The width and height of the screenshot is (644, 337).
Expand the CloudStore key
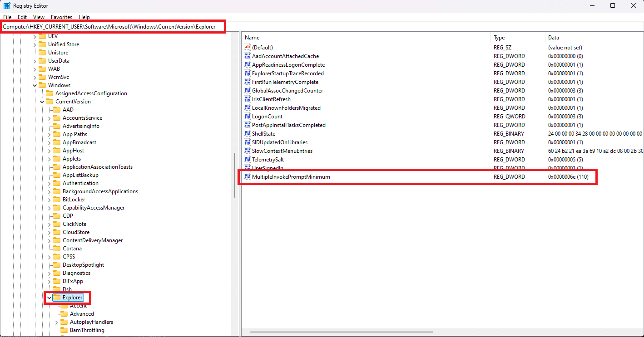point(50,232)
